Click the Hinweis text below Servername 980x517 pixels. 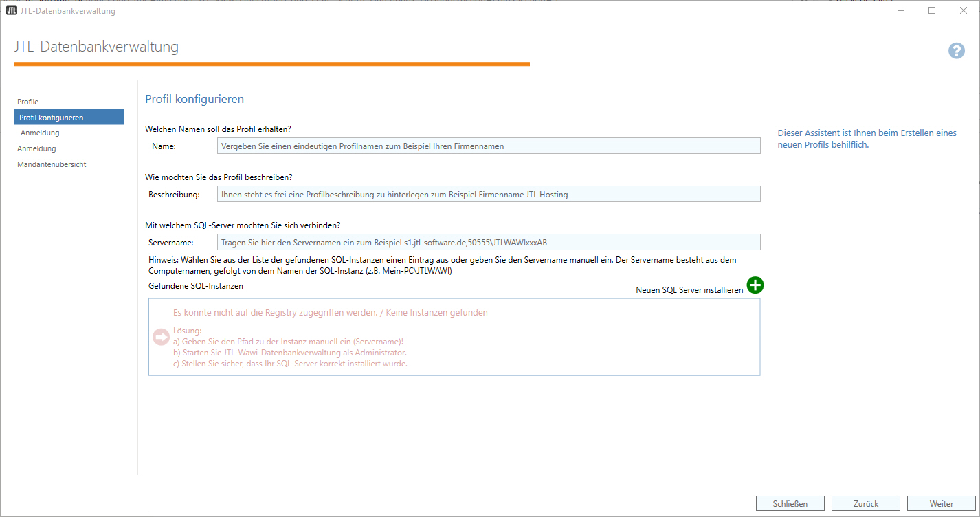(x=443, y=265)
